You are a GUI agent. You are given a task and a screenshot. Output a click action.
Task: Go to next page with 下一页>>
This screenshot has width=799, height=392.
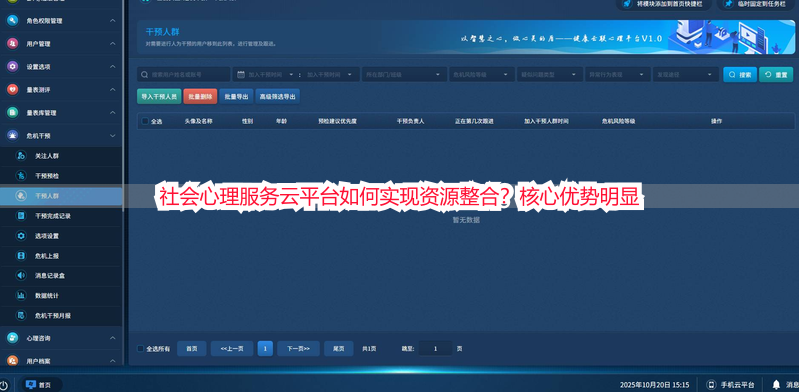(x=298, y=349)
